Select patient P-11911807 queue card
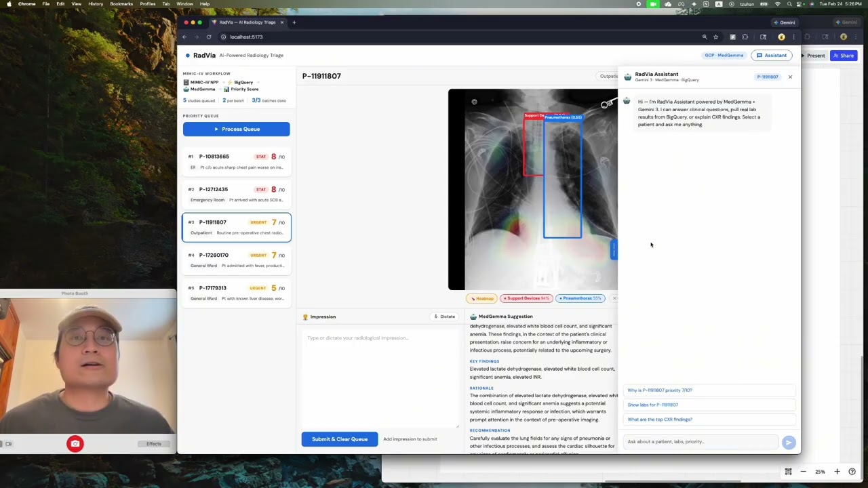Viewport: 868px width, 488px height. click(x=236, y=227)
